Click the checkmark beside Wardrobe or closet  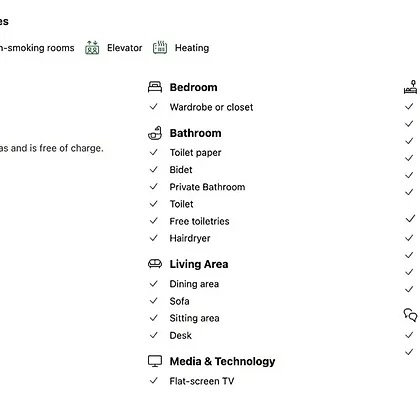point(154,107)
